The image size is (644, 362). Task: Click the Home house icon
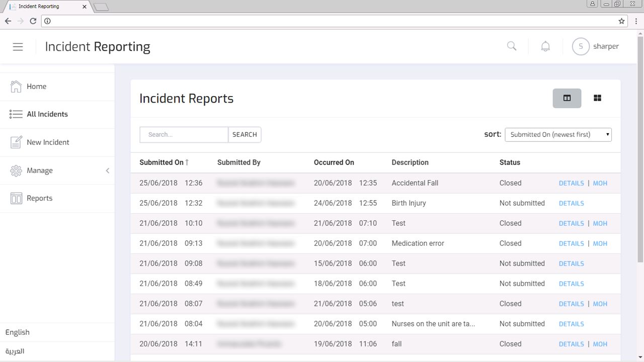coord(16,86)
